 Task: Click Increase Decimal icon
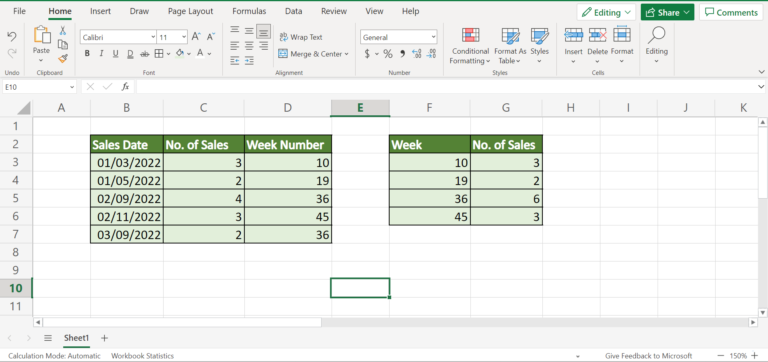coord(417,54)
